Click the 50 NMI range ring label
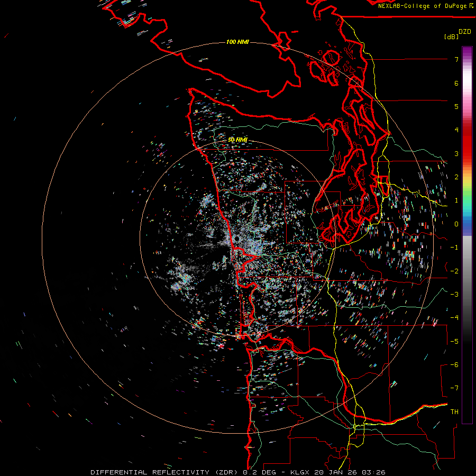This screenshot has width=476, height=476. pos(237,140)
